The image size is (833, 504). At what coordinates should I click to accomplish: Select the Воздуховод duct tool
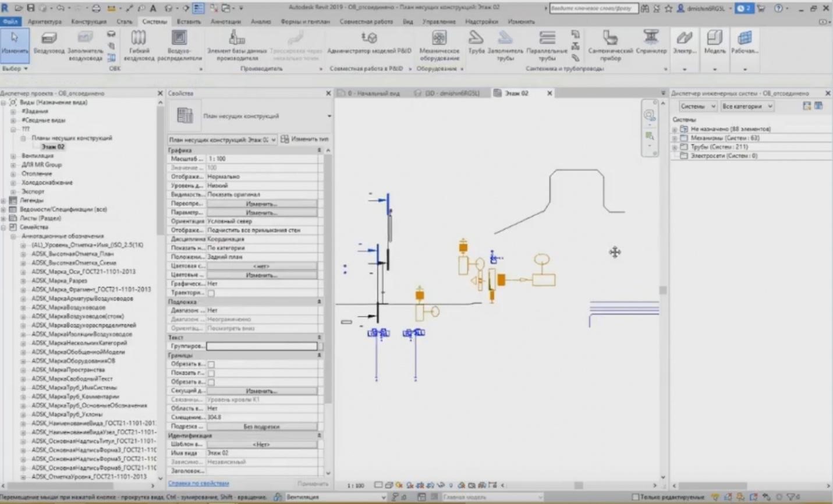click(49, 44)
